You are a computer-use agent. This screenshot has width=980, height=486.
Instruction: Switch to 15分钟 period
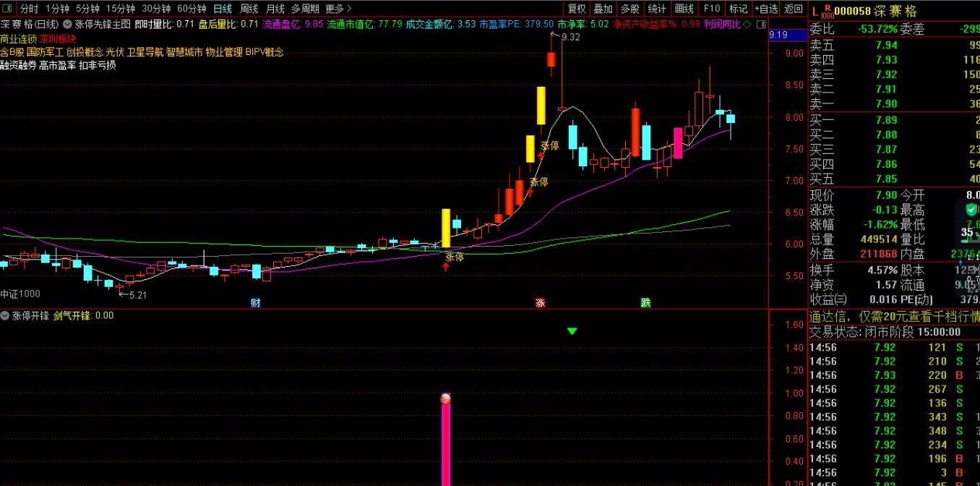pos(120,9)
